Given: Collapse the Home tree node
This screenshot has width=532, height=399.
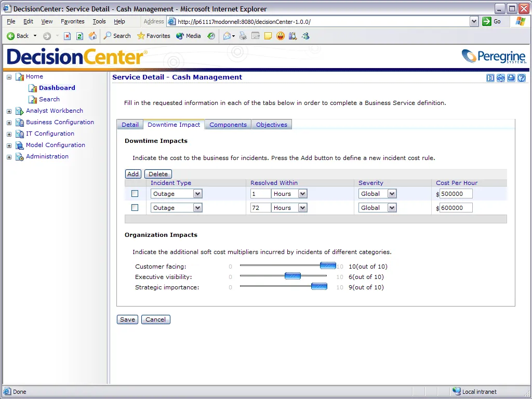Looking at the screenshot, I should pyautogui.click(x=9, y=77).
